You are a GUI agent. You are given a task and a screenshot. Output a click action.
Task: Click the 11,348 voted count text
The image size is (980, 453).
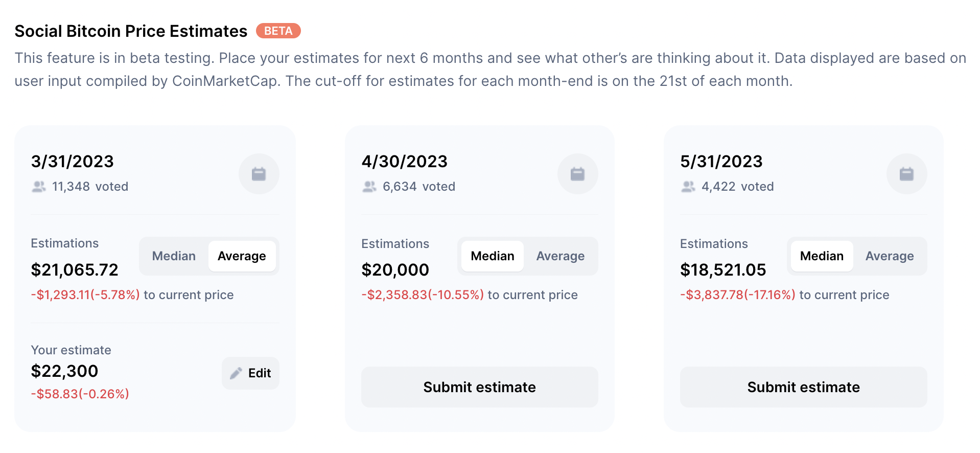[90, 187]
